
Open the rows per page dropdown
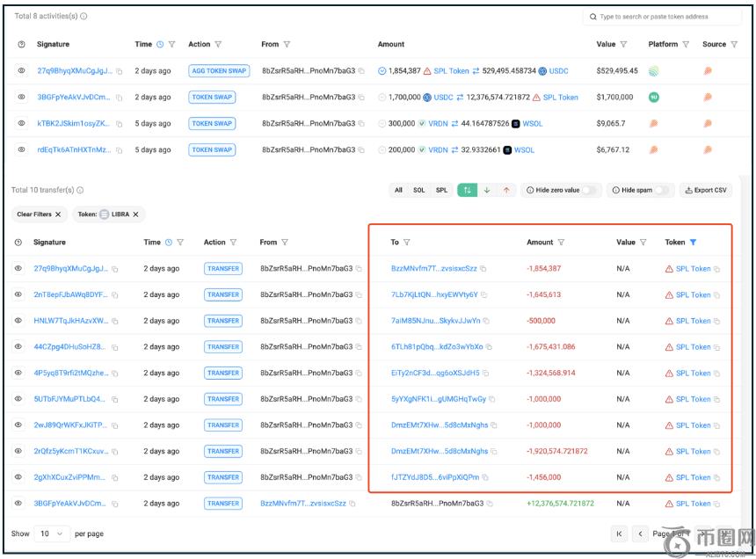(x=53, y=534)
